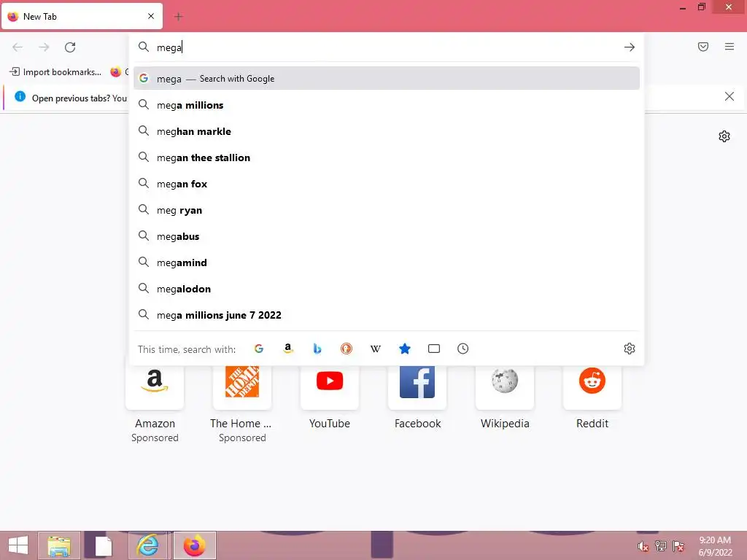
Task: Select suggestion mega millions june 7 2022
Action: pos(387,315)
